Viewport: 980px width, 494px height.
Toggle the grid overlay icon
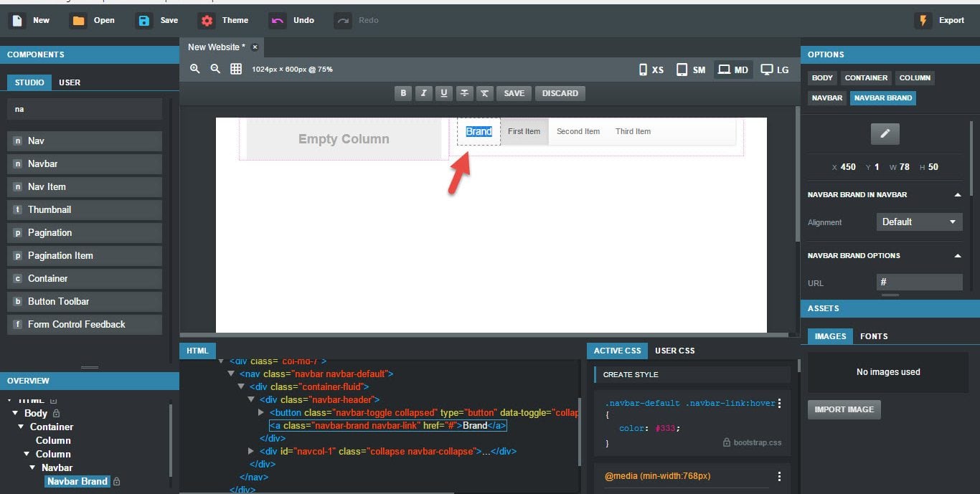pos(236,69)
